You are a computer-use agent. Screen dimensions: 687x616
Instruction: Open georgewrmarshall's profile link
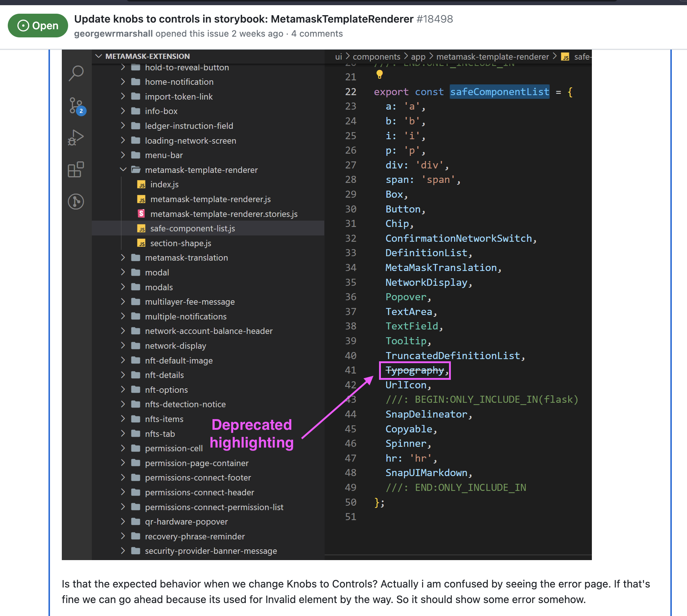113,33
